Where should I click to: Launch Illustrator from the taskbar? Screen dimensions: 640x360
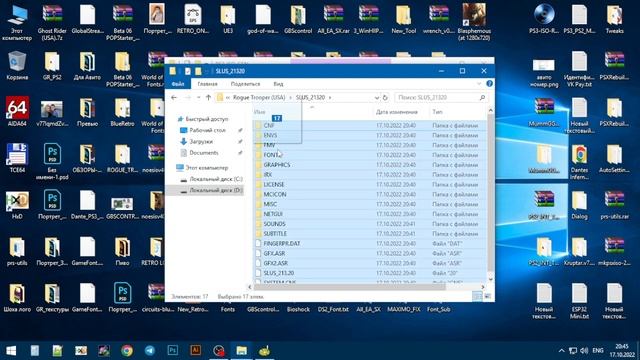[196, 350]
